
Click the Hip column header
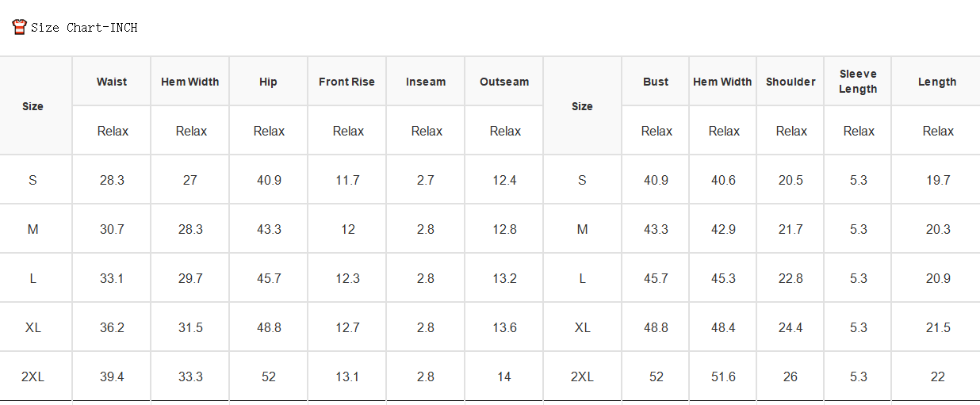click(x=268, y=82)
